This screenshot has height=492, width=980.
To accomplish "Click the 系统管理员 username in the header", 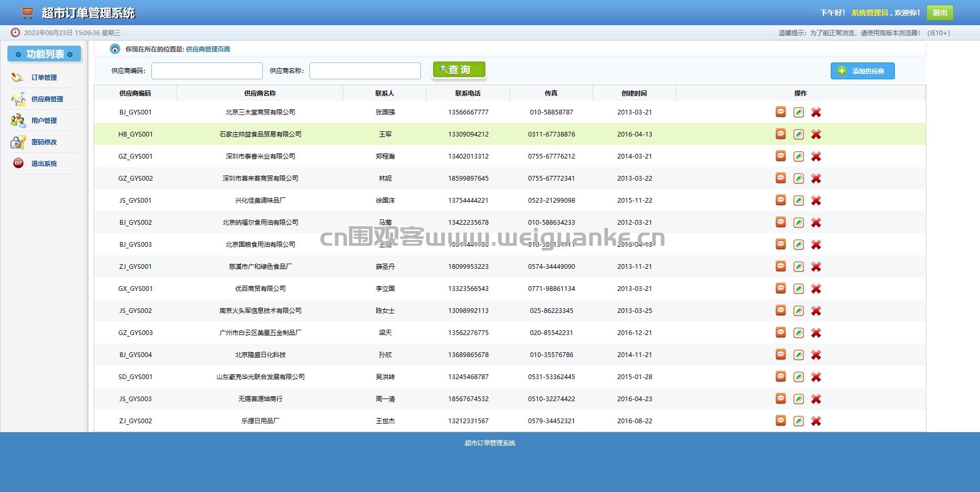I will pyautogui.click(x=870, y=13).
